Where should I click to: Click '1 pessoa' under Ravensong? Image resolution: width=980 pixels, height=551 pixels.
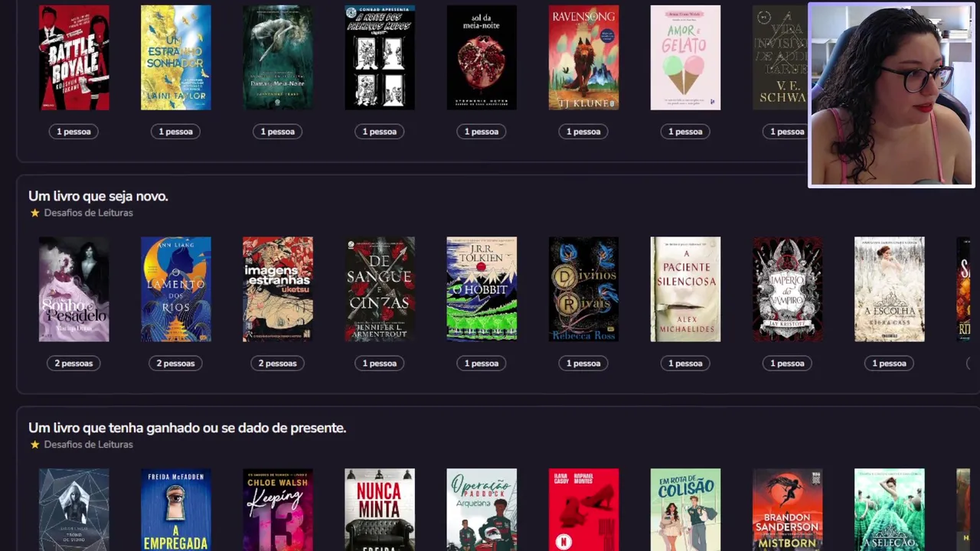583,132
